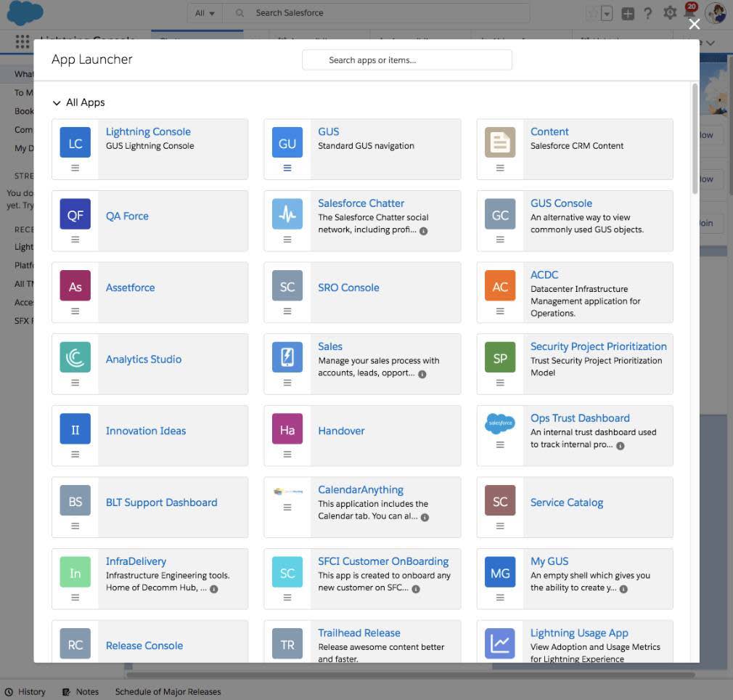The width and height of the screenshot is (733, 700).
Task: Open the favorites list dropdown arrow
Action: coord(607,14)
